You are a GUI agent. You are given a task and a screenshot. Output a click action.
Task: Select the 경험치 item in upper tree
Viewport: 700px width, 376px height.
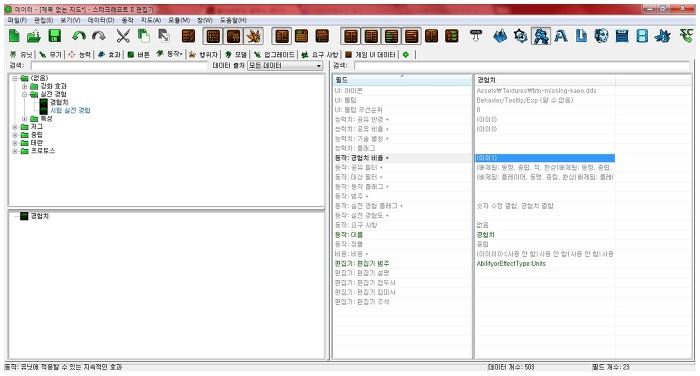pos(59,102)
